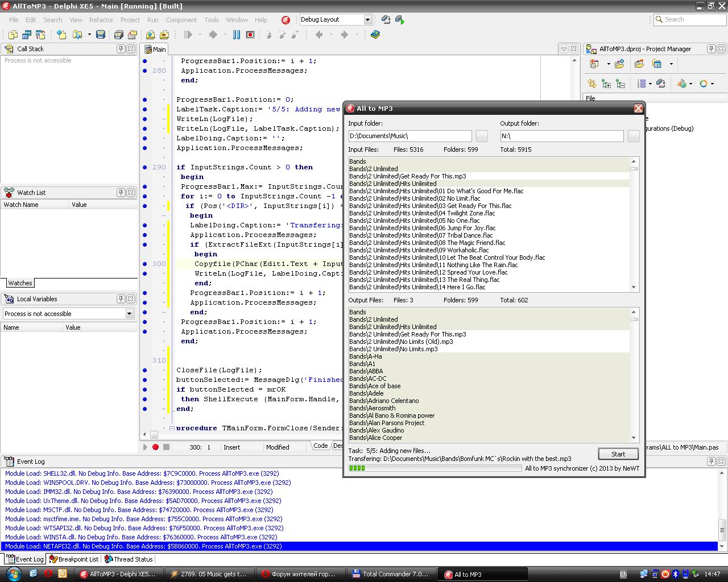Click the Remove project icon in Project Manager

(639, 64)
